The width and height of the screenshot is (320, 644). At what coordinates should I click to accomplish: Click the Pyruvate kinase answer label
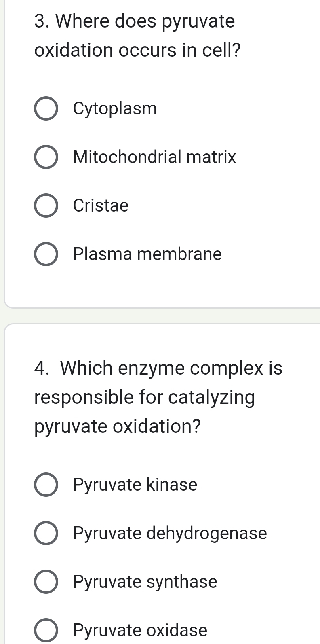tap(135, 485)
